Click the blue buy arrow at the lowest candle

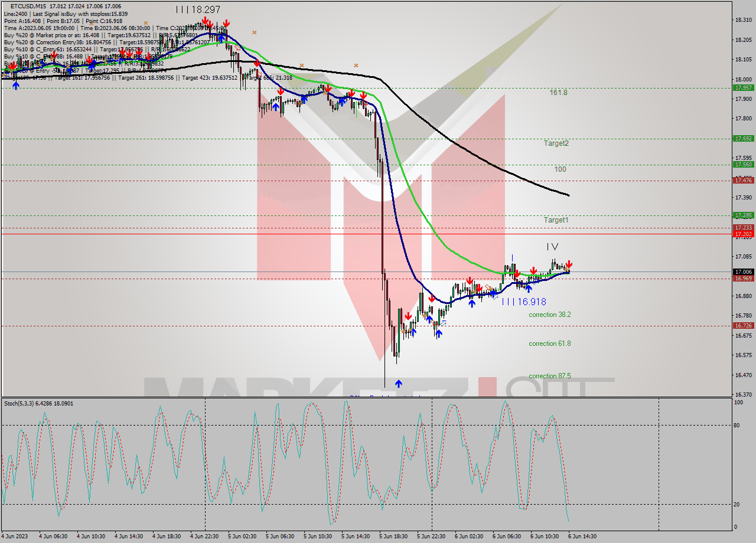coord(399,383)
